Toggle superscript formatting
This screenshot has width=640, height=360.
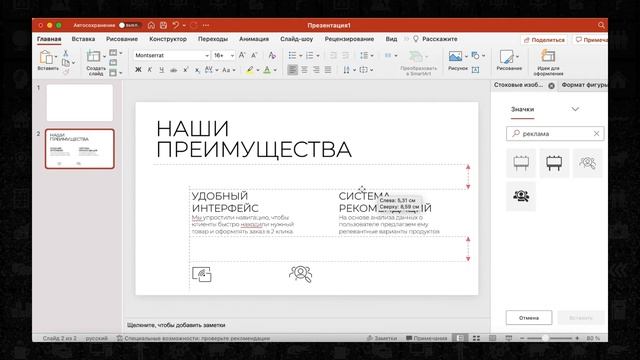(x=186, y=70)
